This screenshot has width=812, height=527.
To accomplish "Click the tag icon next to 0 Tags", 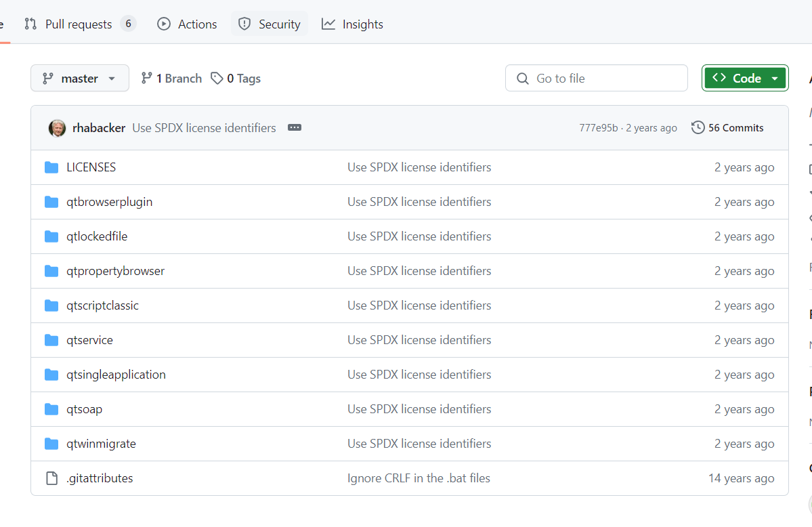I will pyautogui.click(x=217, y=79).
